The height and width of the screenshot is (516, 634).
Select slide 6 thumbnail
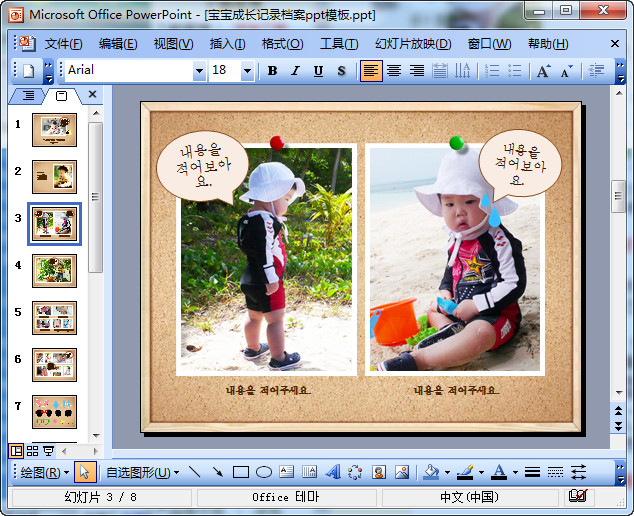coord(54,365)
